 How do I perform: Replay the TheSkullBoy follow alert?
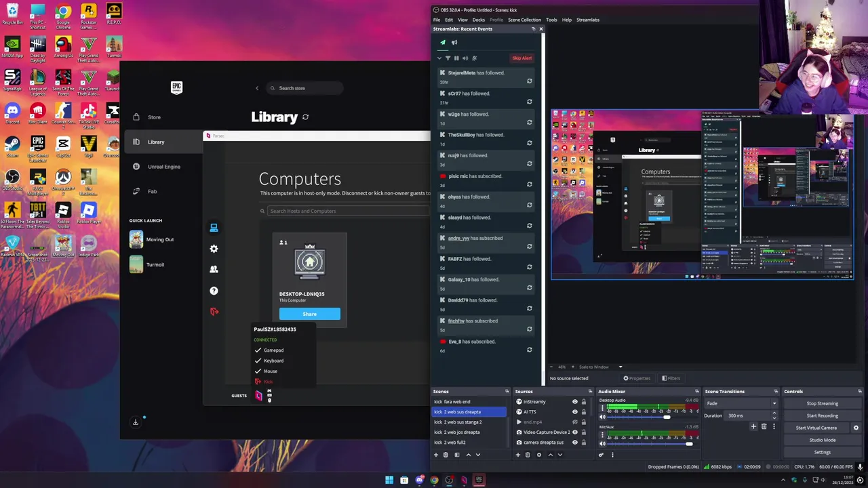tap(530, 143)
